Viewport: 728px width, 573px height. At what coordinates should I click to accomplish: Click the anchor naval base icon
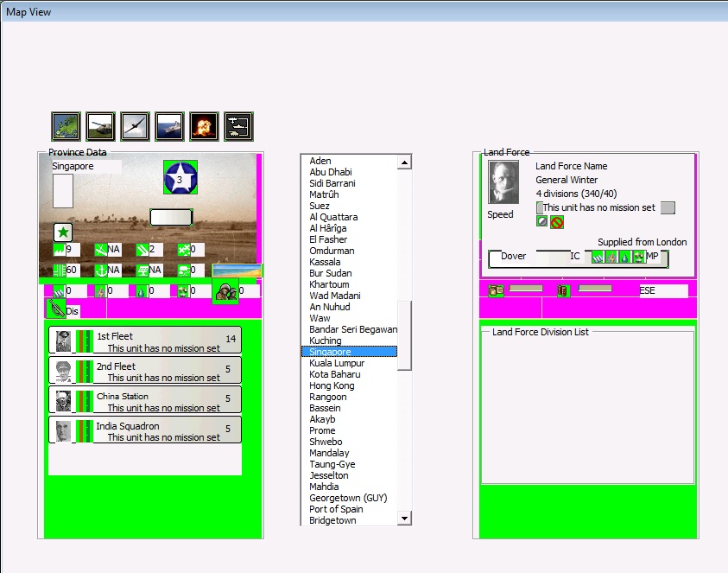coord(101,271)
